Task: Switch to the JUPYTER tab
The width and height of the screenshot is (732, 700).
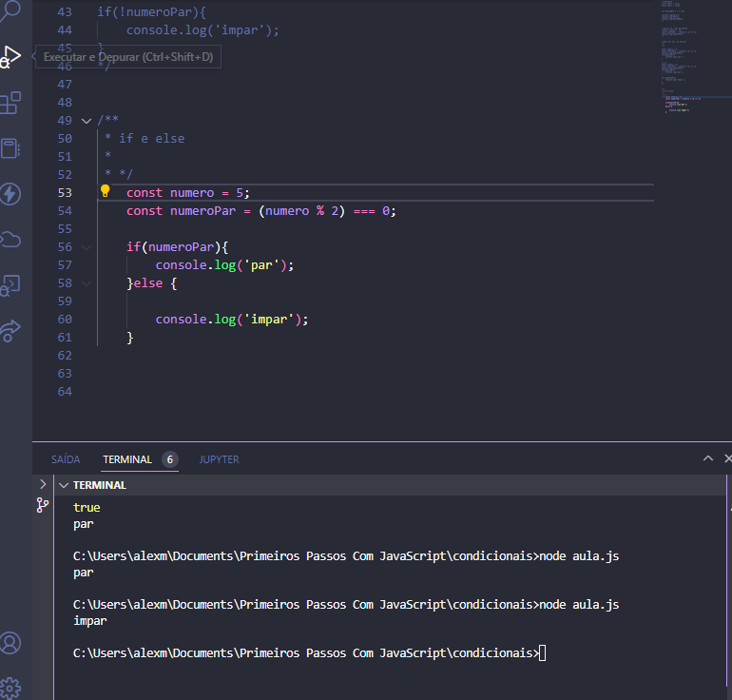Action: (219, 459)
